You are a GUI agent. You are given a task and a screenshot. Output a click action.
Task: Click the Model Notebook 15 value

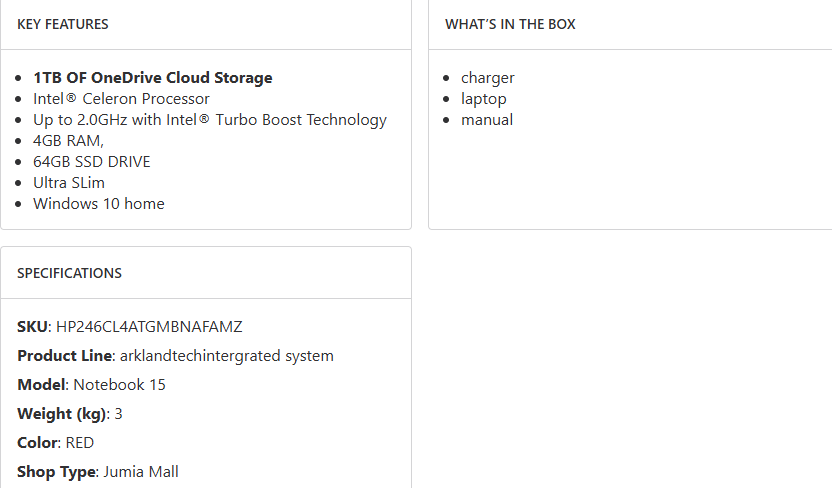(x=119, y=385)
